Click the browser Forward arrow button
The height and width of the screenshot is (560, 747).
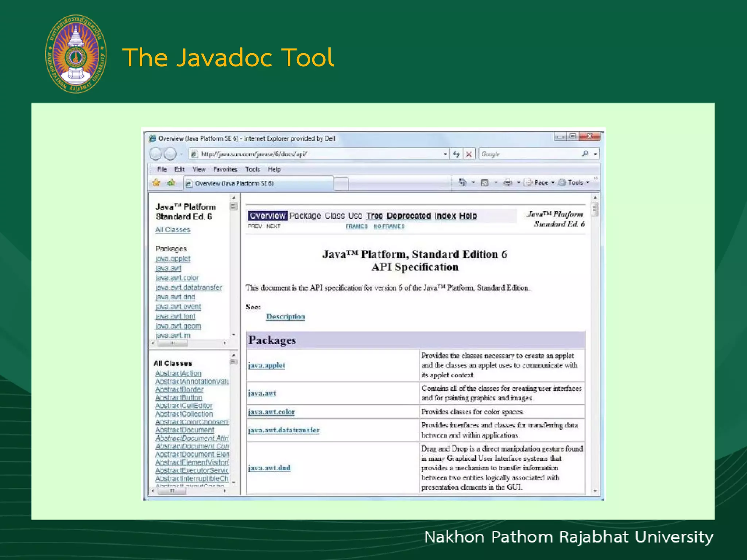[170, 154]
